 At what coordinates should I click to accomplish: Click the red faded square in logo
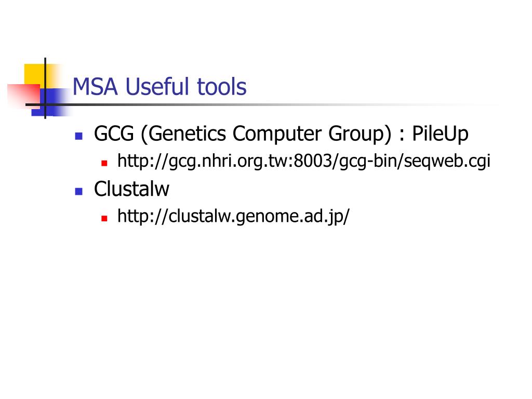point(23,96)
